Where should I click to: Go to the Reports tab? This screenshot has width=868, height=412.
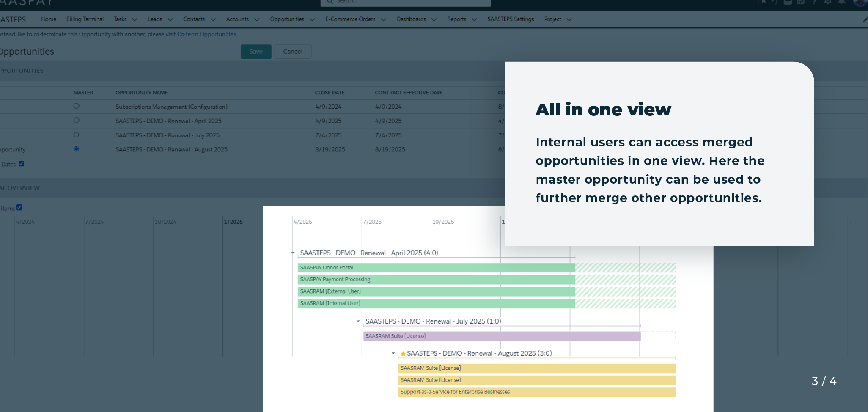pyautogui.click(x=456, y=19)
